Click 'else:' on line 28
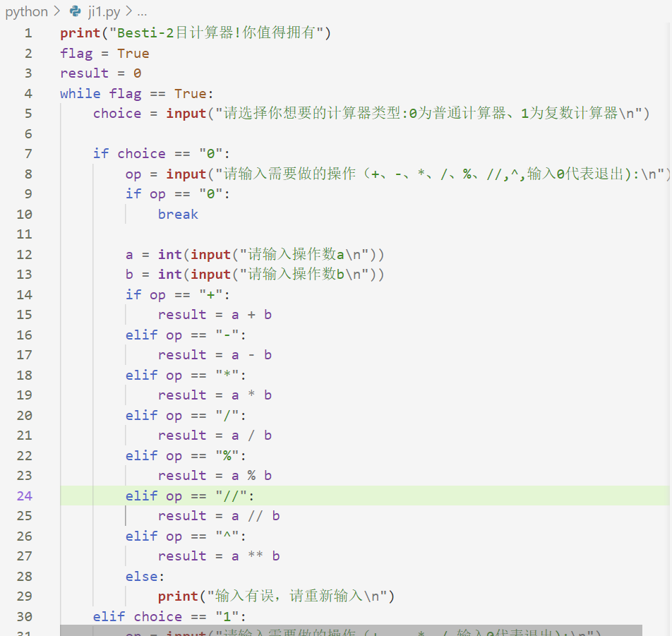672x636 pixels. pos(145,577)
